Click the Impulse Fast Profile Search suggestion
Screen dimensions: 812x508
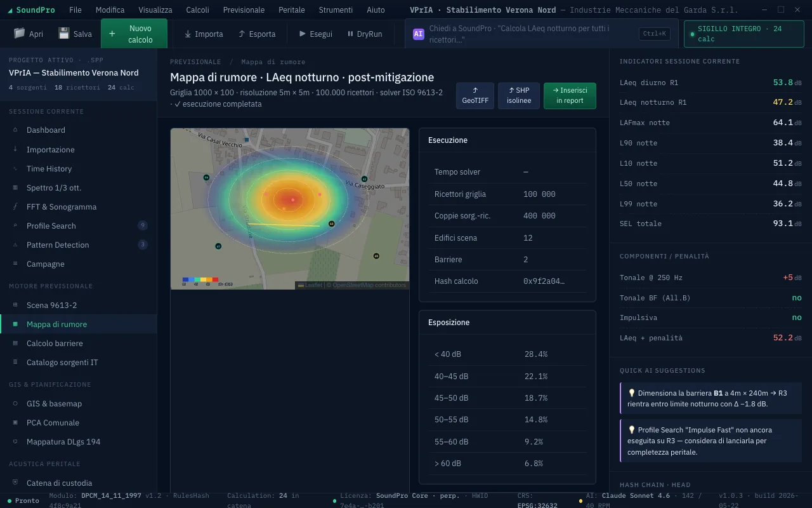click(710, 441)
